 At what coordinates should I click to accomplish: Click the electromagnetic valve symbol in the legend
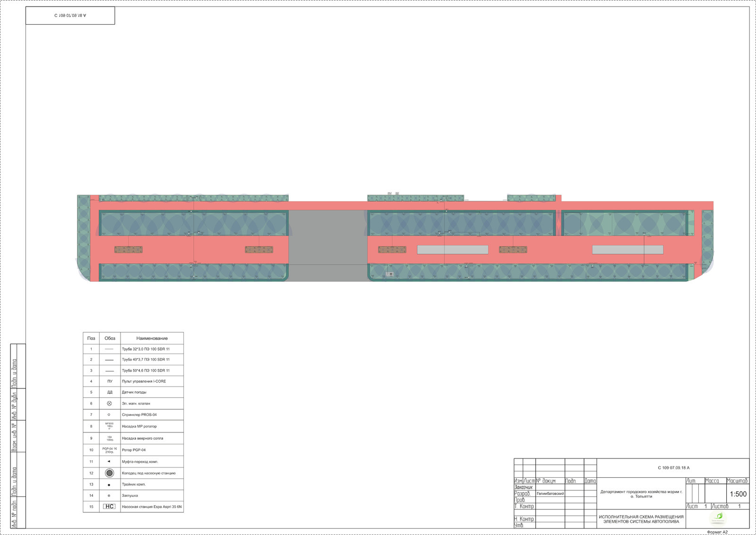(109, 404)
